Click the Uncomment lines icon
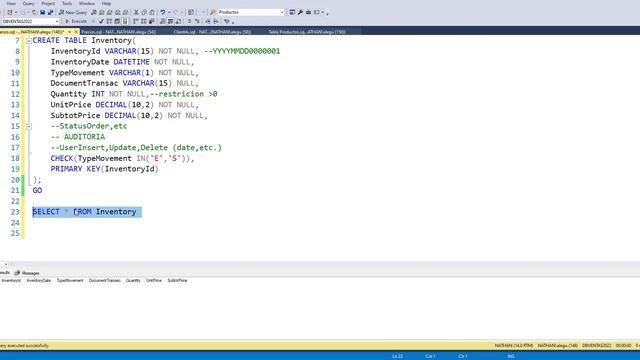The height and width of the screenshot is (360, 640). tap(197, 21)
